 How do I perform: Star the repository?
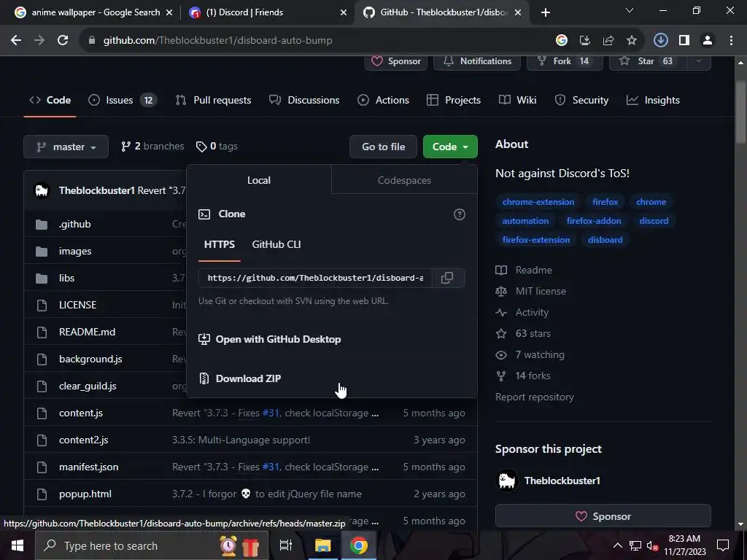[649, 61]
